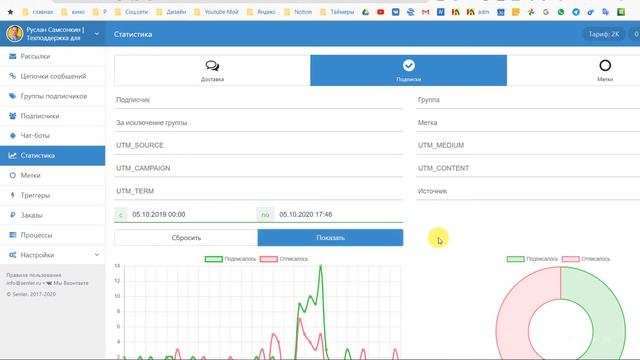Open the Notion bookmarks folder
This screenshot has height=360, width=640.
click(x=298, y=12)
